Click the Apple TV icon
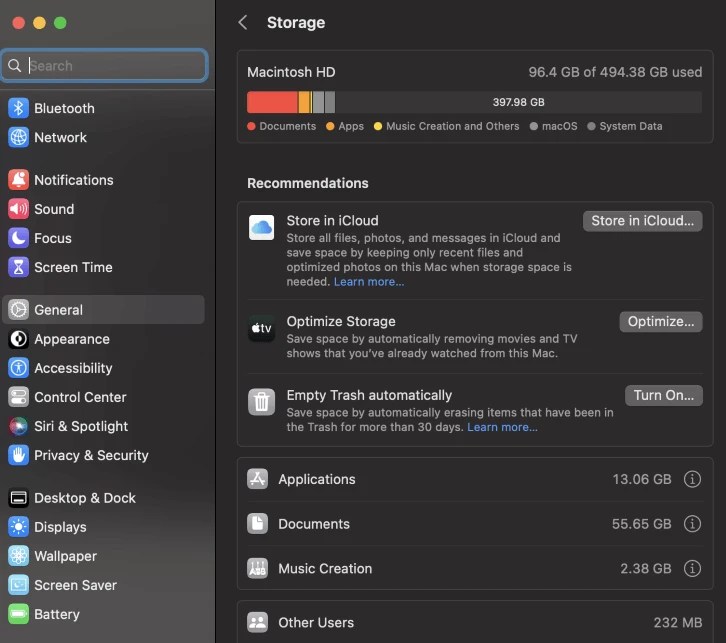The image size is (726, 643). (262, 328)
